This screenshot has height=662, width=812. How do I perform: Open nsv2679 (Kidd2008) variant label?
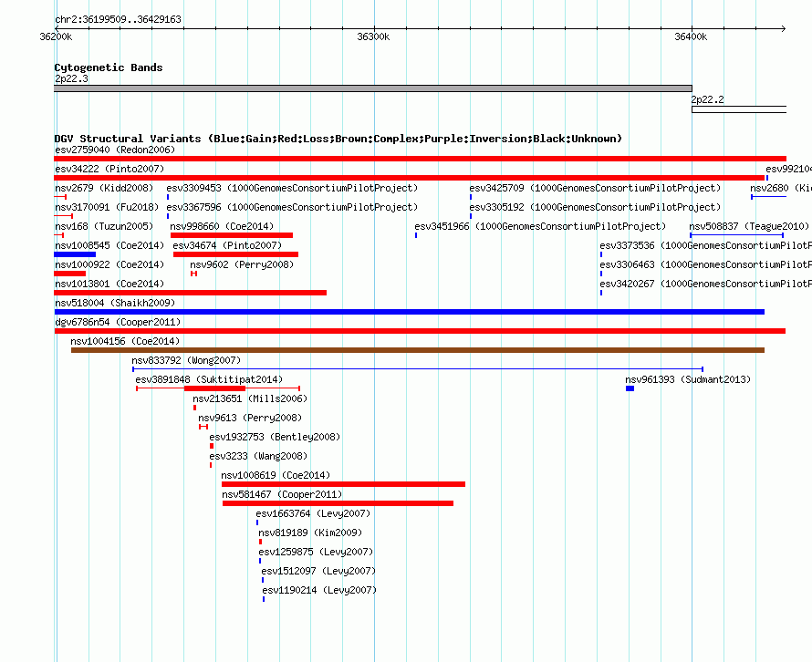click(x=104, y=188)
